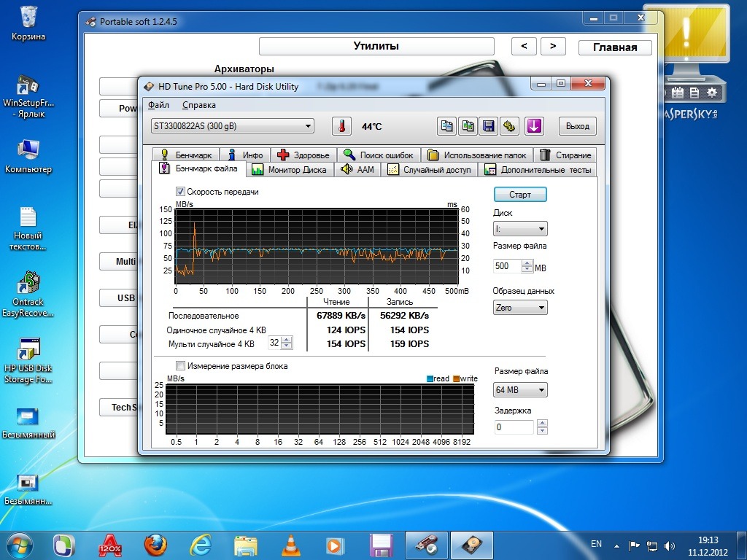This screenshot has width=747, height=560.
Task: Open the first Безымянный desktop file
Action: [x=28, y=423]
